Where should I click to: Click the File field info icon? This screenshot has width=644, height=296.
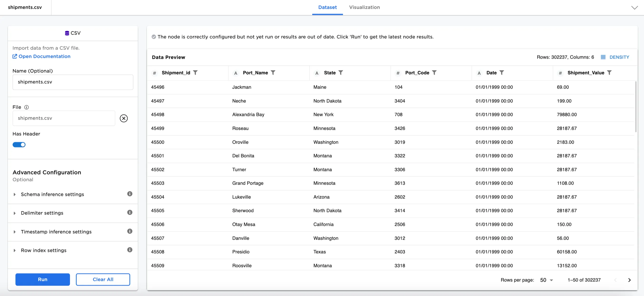(x=26, y=107)
